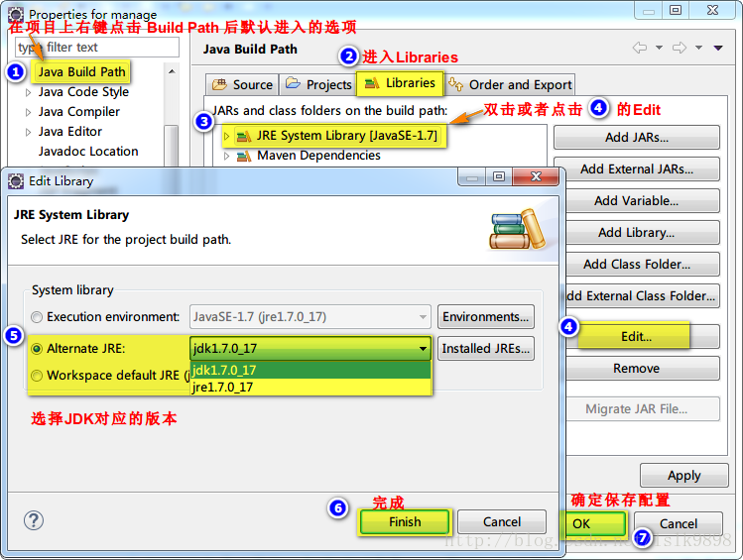Select JRE System Library [JavaSE-1.7] entry

pos(346,136)
